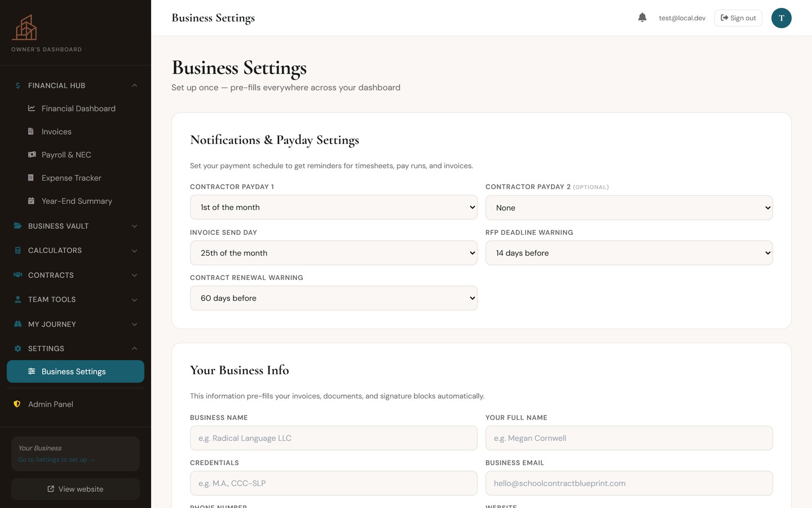Follow the Go to Settings to set up link
The image size is (812, 508).
(x=56, y=459)
